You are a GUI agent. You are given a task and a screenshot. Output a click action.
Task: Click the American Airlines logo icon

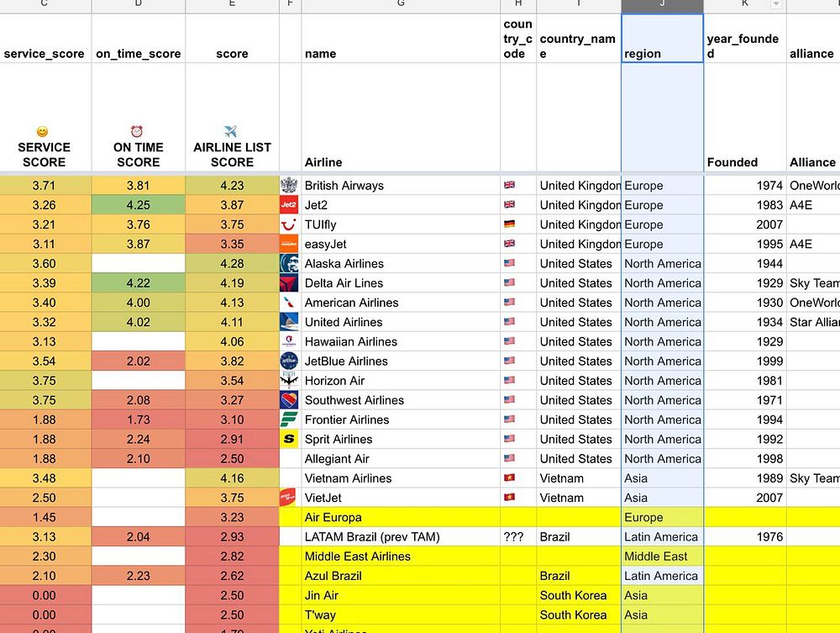289,303
